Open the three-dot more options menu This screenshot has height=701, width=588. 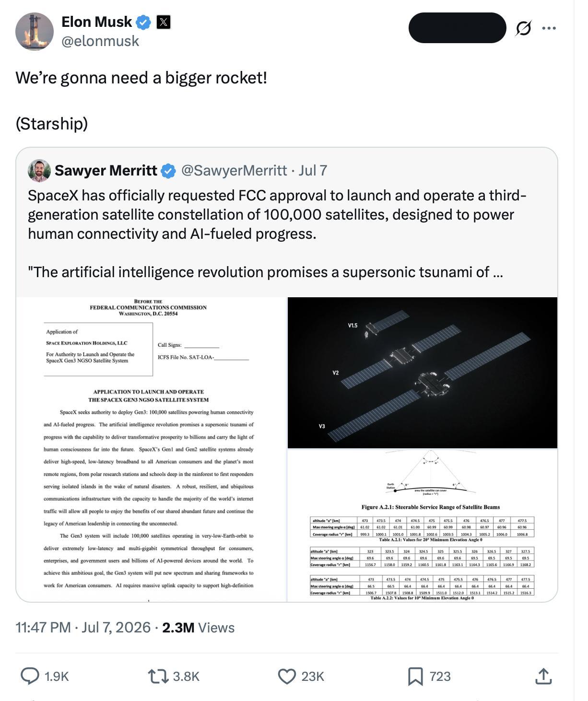click(x=549, y=28)
